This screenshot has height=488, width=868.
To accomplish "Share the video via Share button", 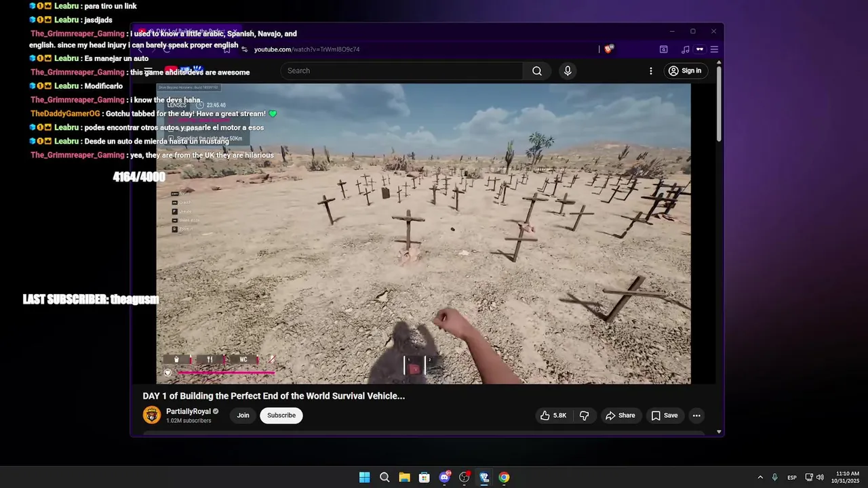I will coord(620,415).
